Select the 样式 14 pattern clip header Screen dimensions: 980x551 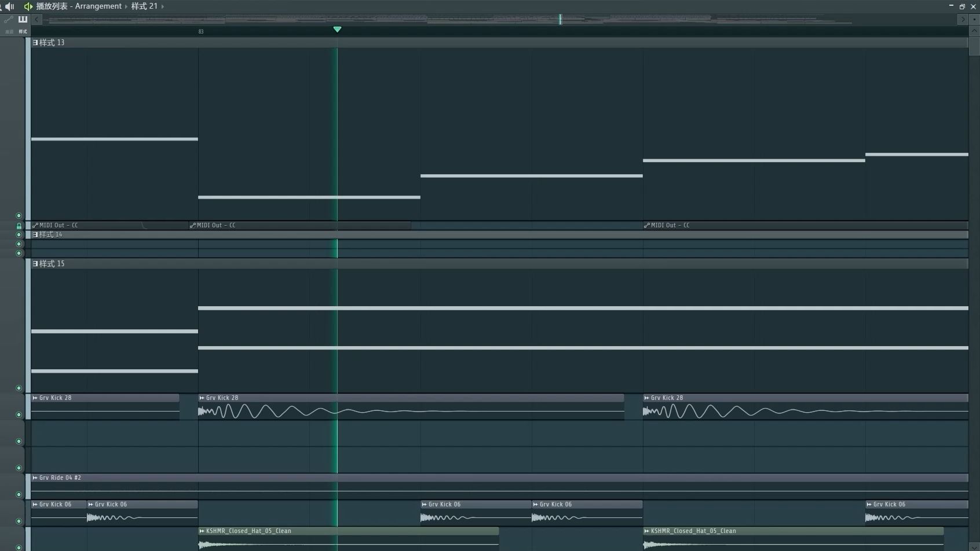pyautogui.click(x=499, y=234)
